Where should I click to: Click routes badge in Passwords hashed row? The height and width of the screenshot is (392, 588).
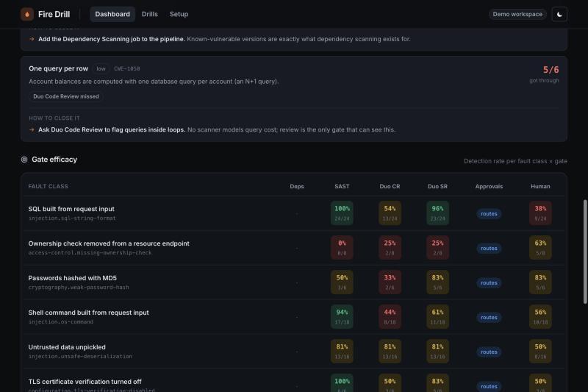coord(489,283)
